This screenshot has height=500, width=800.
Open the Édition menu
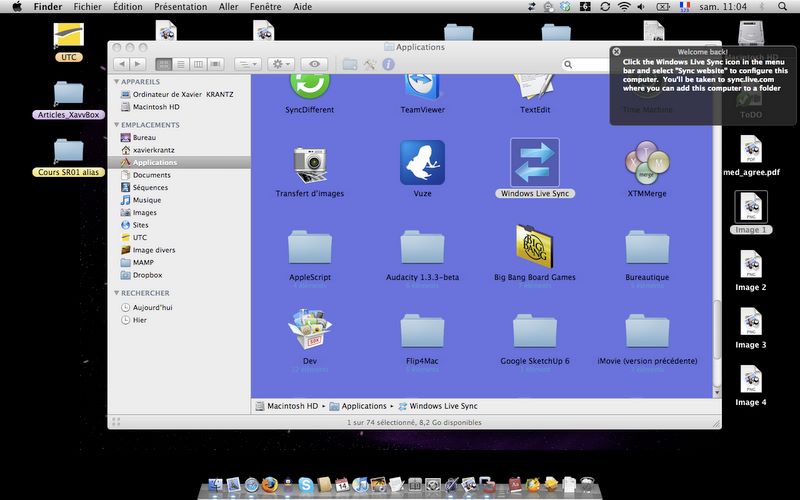(x=128, y=7)
